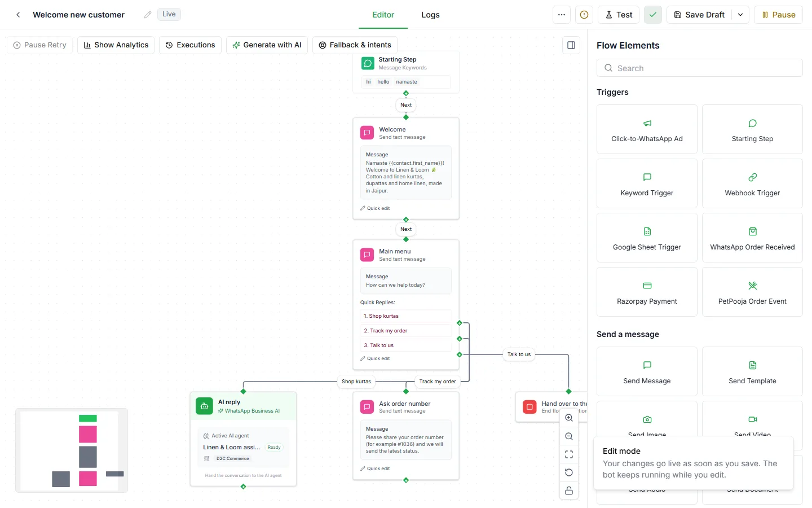The height and width of the screenshot is (508, 812).
Task: Click the 'namaste' keyword chip
Action: tap(407, 82)
